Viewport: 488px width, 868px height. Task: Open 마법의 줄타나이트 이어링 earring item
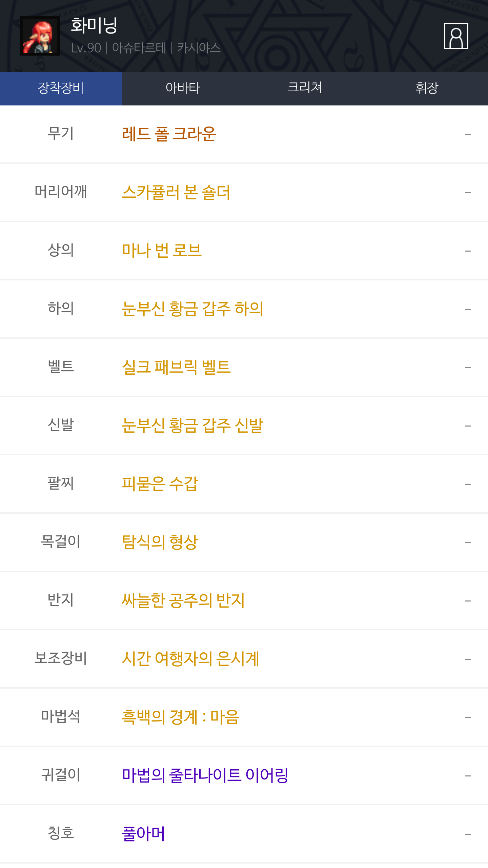(205, 776)
